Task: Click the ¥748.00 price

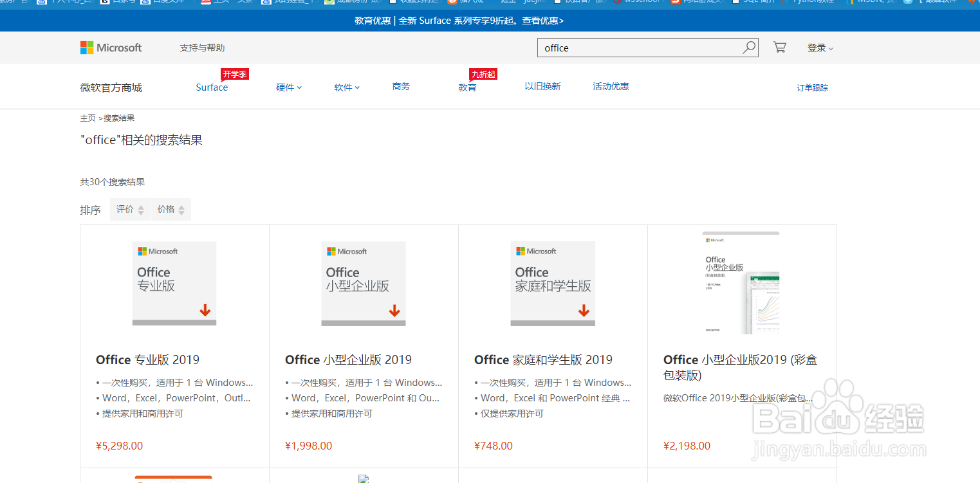Action: tap(494, 446)
